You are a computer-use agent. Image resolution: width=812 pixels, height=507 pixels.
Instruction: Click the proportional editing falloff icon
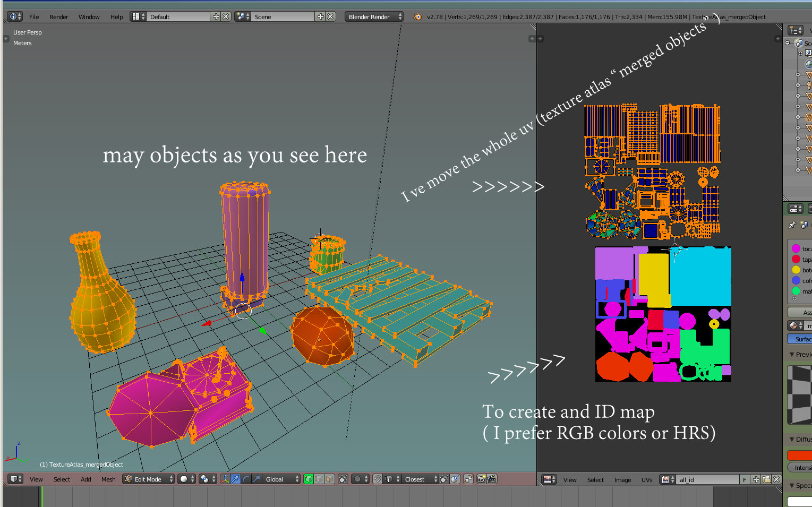[x=357, y=479]
